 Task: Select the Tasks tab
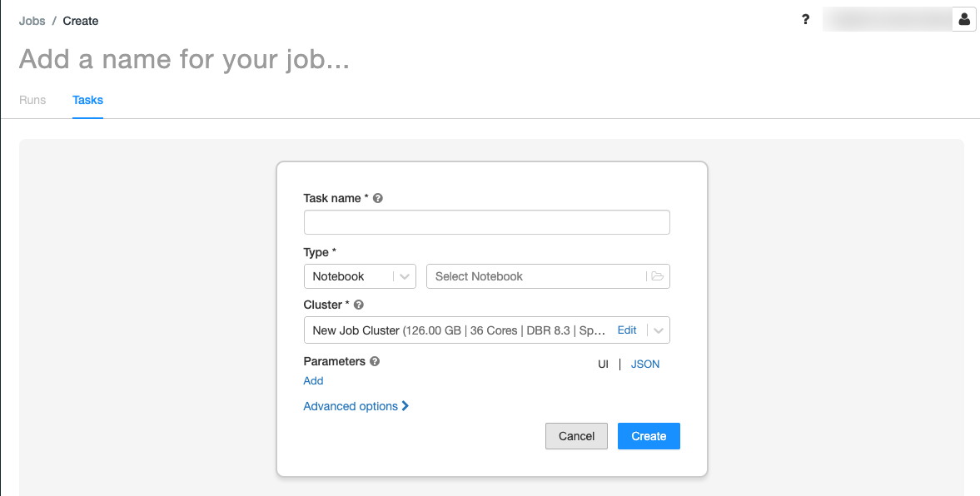[87, 100]
